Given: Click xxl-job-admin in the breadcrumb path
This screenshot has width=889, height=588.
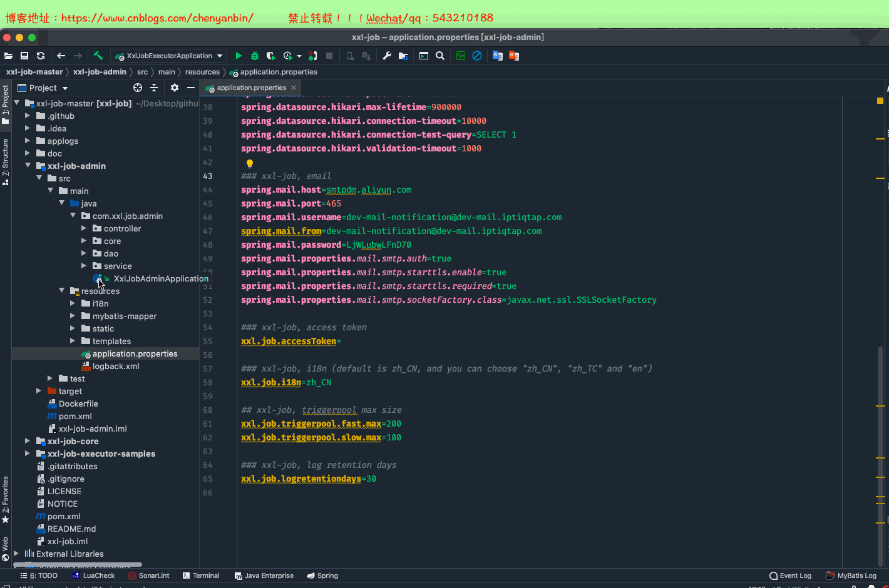Looking at the screenshot, I should point(100,72).
